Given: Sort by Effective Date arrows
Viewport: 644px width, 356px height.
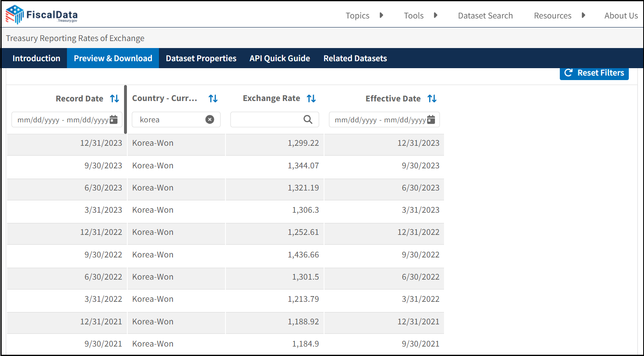Looking at the screenshot, I should click(x=432, y=99).
